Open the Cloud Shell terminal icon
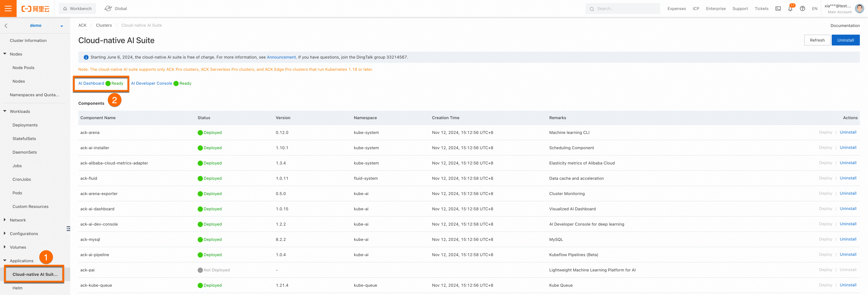 [778, 9]
